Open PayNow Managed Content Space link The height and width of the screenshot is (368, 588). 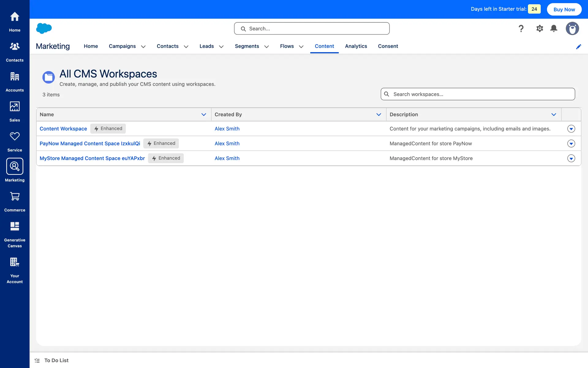90,144
